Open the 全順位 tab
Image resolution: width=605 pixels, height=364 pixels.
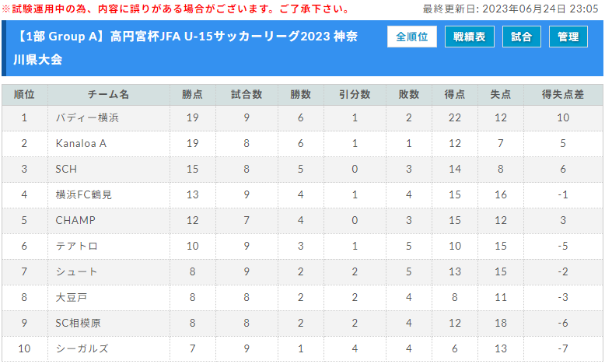pyautogui.click(x=411, y=37)
